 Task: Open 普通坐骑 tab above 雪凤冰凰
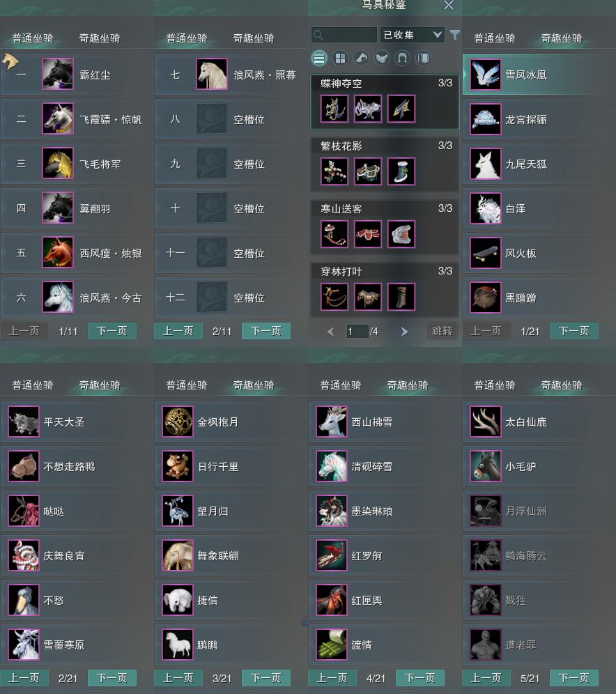tap(494, 38)
